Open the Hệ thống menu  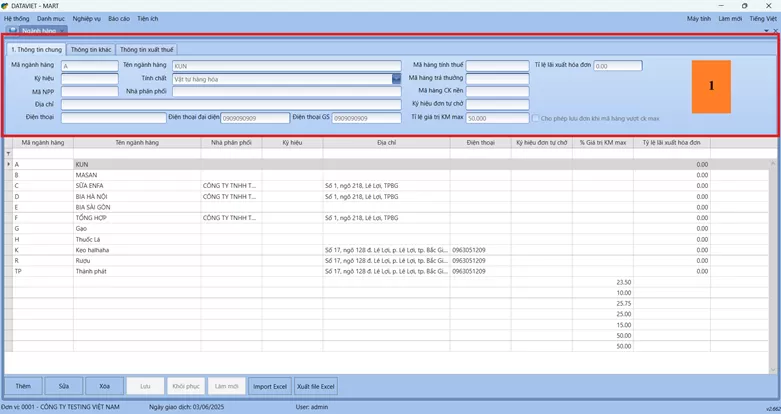(16, 18)
